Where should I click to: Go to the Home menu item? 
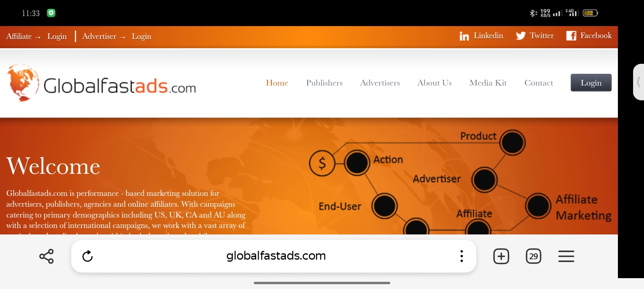click(277, 83)
